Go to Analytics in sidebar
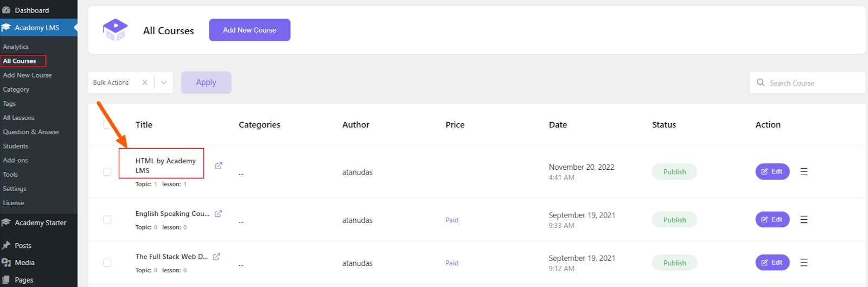 point(16,47)
